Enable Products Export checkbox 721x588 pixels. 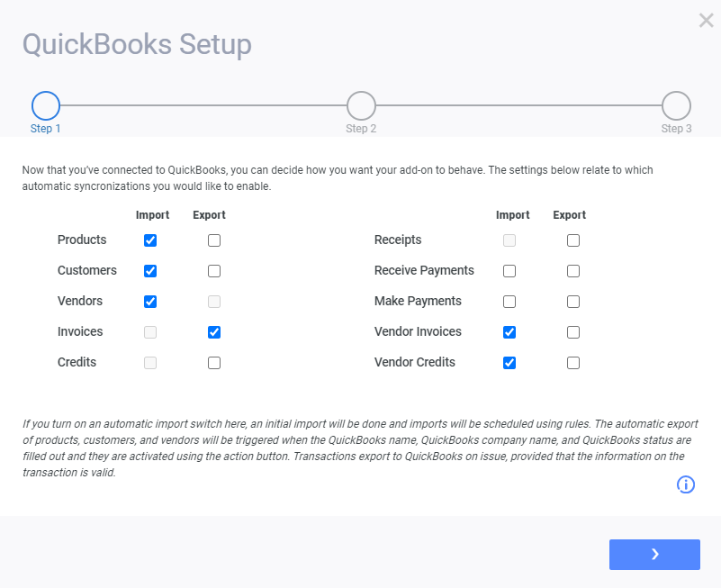pyautogui.click(x=214, y=240)
